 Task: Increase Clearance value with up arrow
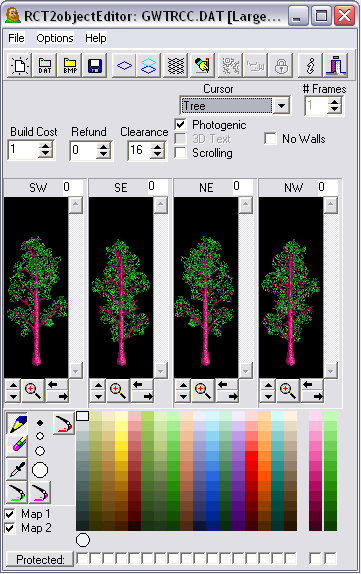click(x=157, y=146)
